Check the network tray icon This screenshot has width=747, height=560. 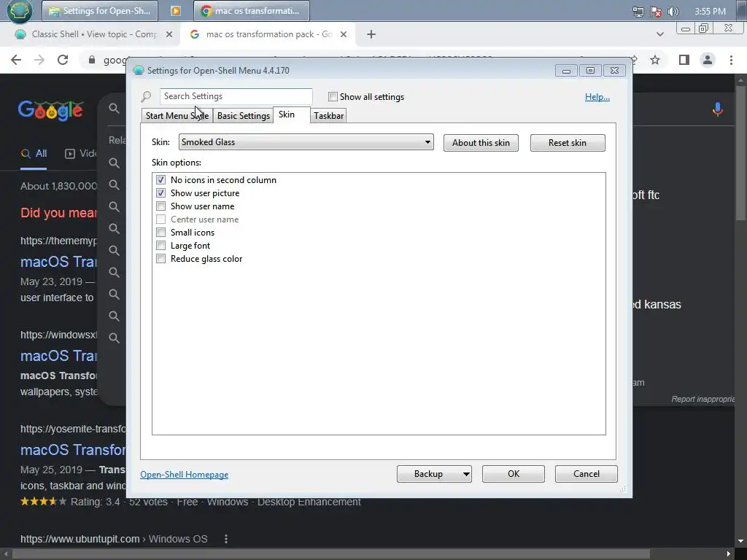point(638,12)
